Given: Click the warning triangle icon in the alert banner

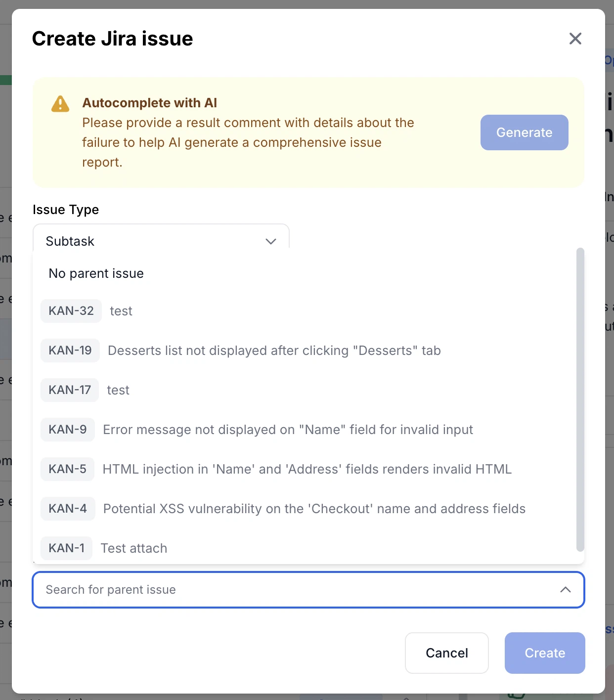Looking at the screenshot, I should point(60,103).
